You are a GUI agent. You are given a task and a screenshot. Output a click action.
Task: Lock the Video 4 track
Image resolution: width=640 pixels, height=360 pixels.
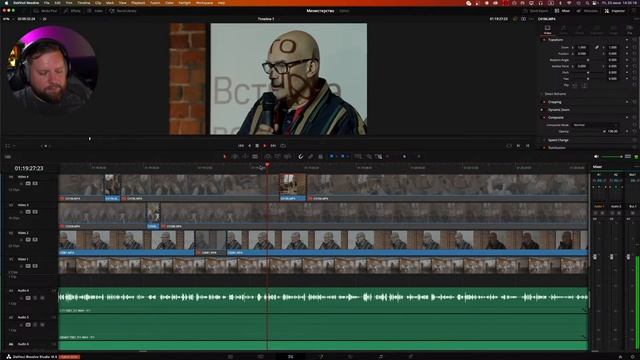click(21, 184)
